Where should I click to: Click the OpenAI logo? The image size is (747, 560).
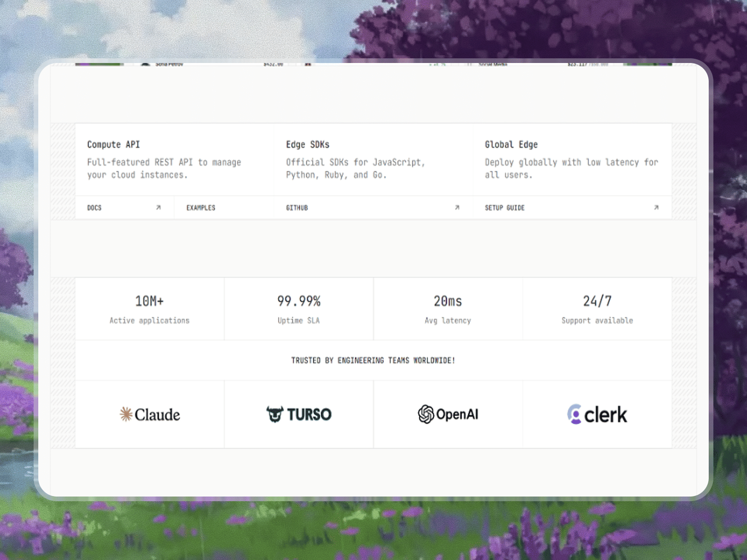point(448,414)
